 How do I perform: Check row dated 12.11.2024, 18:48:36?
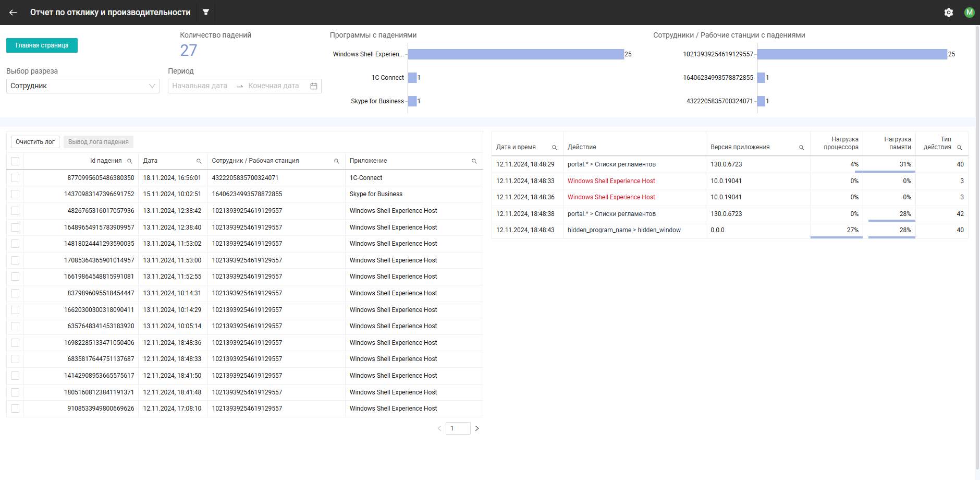[15, 343]
